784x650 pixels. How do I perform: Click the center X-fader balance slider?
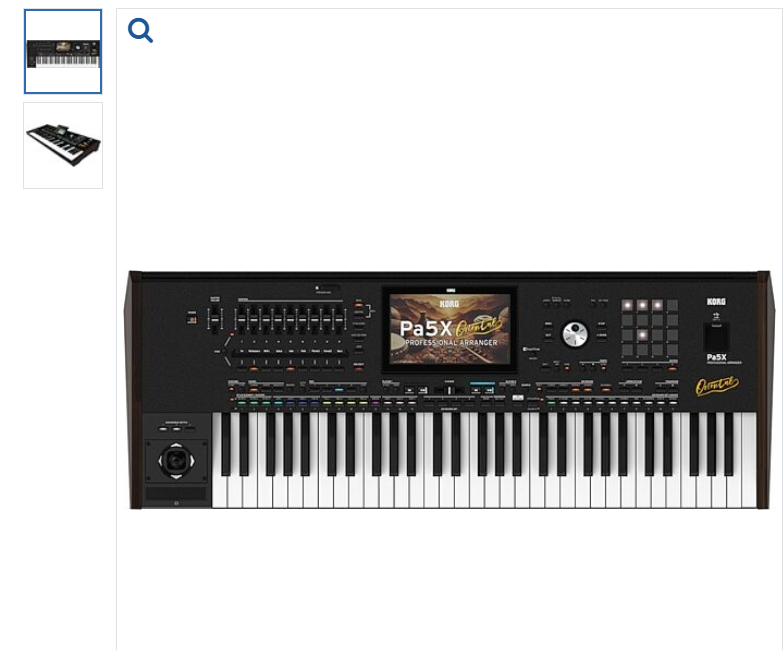[x=450, y=390]
